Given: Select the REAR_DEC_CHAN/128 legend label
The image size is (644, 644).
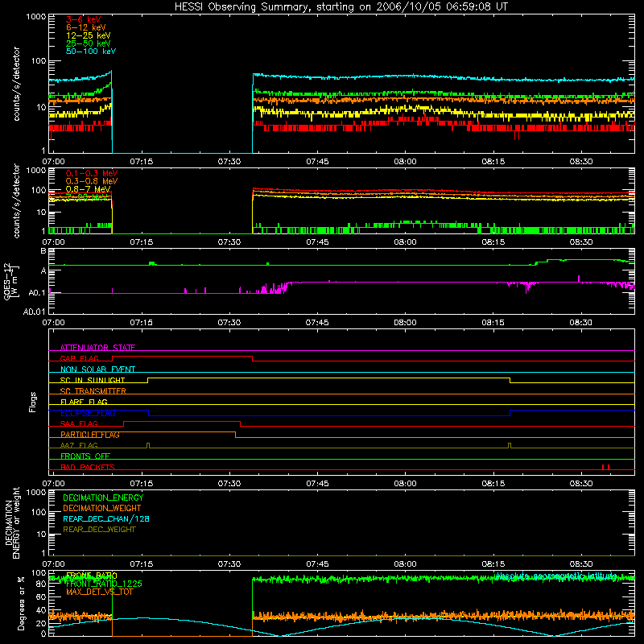Looking at the screenshot, I should [106, 518].
